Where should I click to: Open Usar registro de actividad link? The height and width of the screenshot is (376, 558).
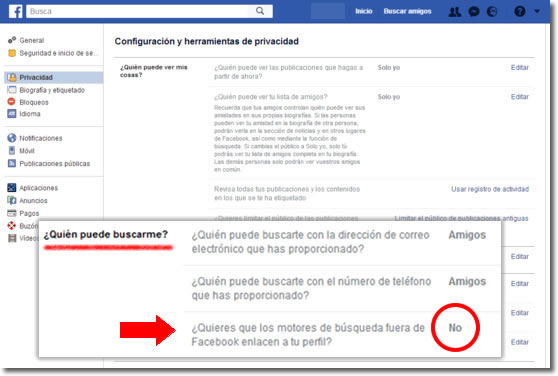(x=490, y=189)
